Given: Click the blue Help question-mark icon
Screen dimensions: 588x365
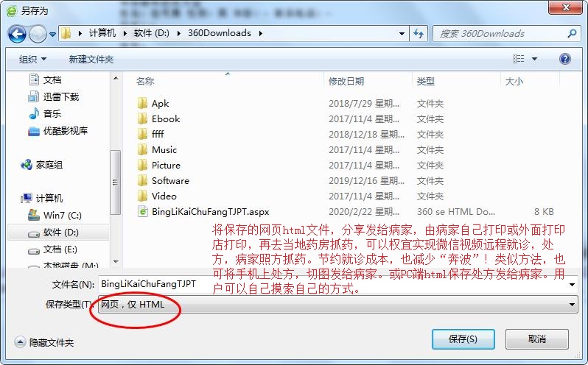Looking at the screenshot, I should click(x=564, y=59).
